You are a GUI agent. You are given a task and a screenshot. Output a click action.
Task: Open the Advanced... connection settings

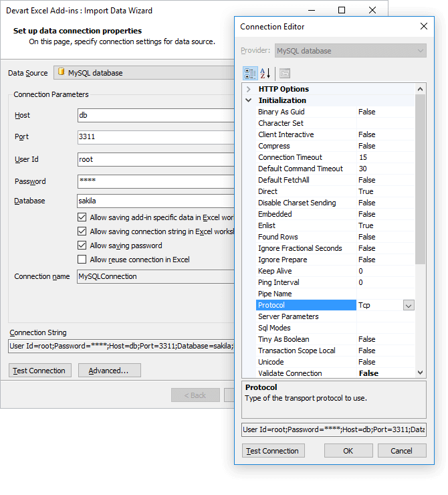(x=110, y=371)
